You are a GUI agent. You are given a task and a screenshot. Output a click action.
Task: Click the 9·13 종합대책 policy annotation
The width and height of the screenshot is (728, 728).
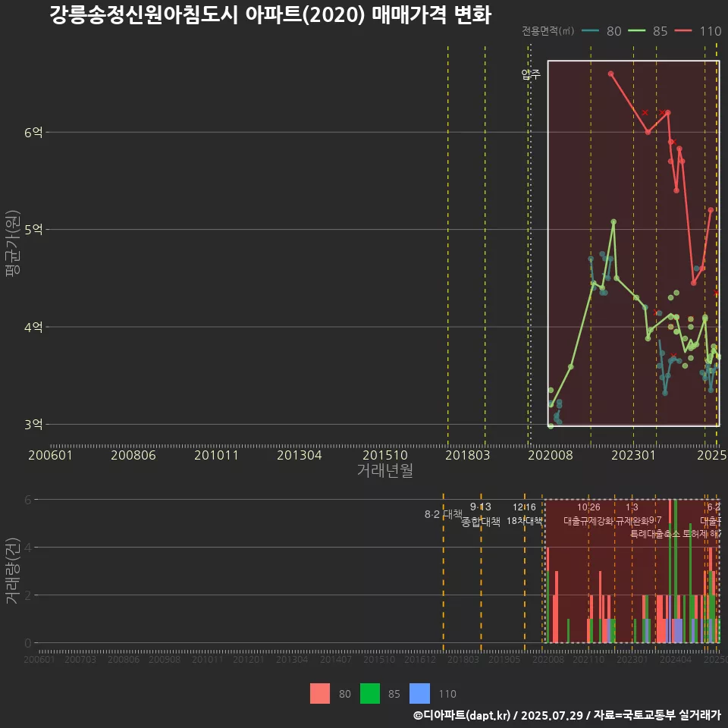click(481, 514)
